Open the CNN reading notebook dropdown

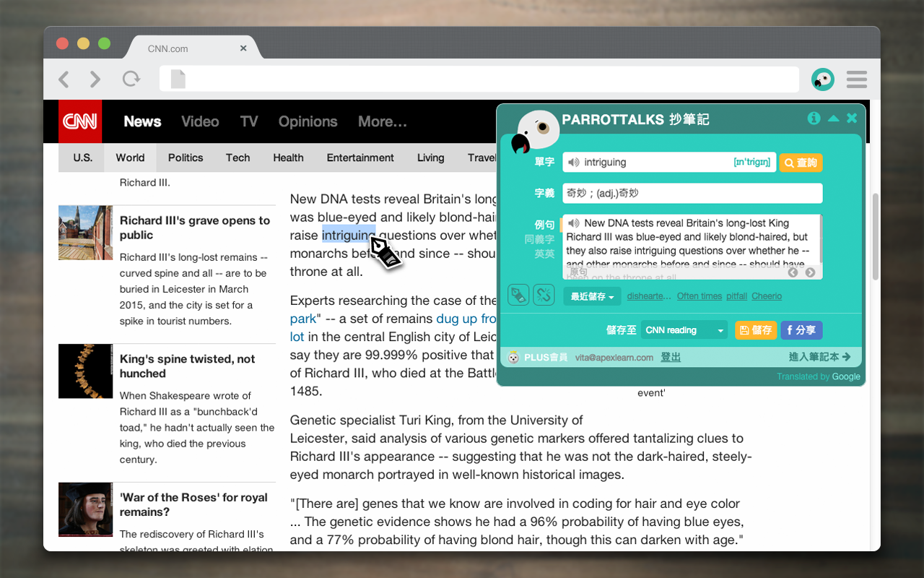coord(684,330)
